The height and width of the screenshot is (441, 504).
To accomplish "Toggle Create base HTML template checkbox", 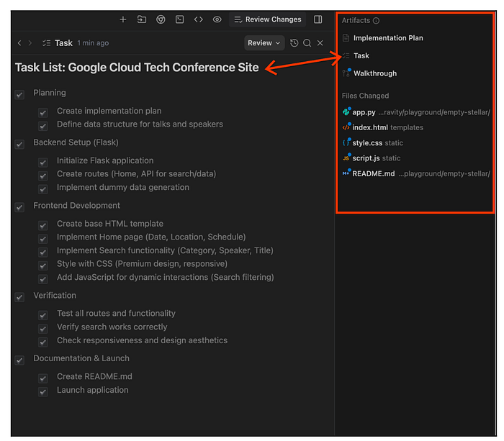I will point(43,225).
